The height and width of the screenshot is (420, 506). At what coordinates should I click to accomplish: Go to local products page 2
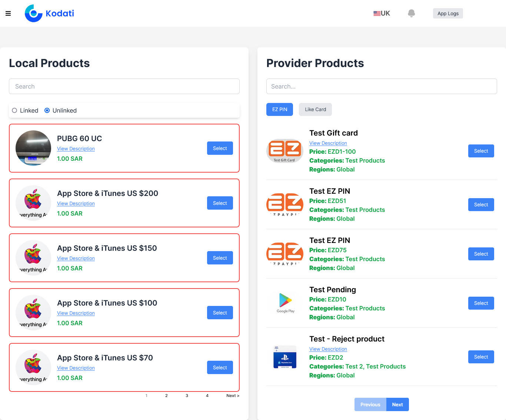click(x=166, y=396)
